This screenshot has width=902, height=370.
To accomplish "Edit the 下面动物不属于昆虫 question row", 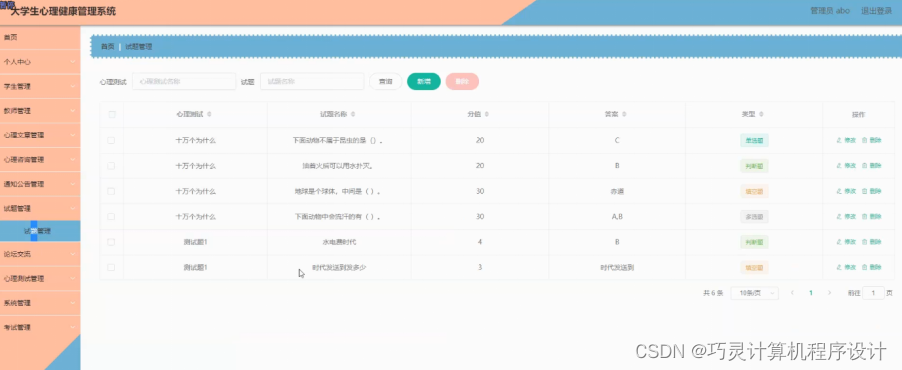I will [x=846, y=140].
